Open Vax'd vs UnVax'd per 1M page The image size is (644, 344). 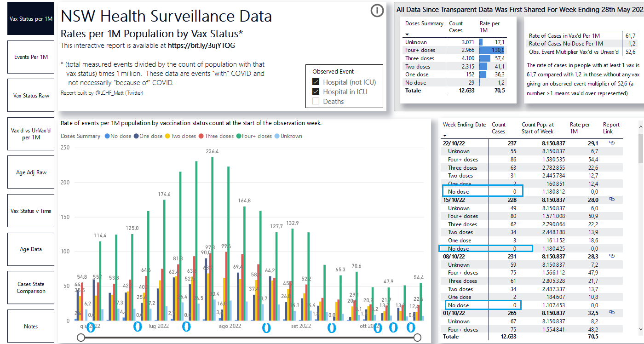coord(31,134)
